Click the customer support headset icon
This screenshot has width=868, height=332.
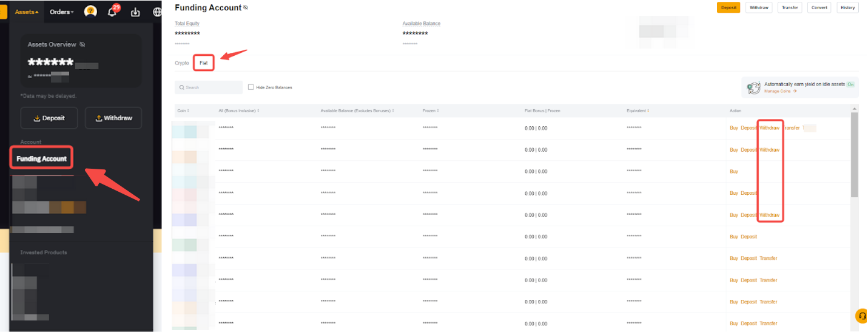pos(862,316)
